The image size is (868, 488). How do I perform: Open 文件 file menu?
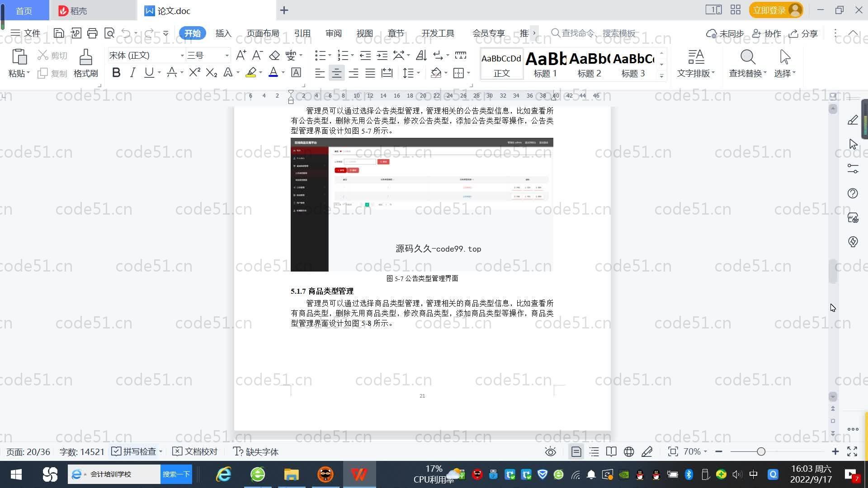tap(26, 33)
